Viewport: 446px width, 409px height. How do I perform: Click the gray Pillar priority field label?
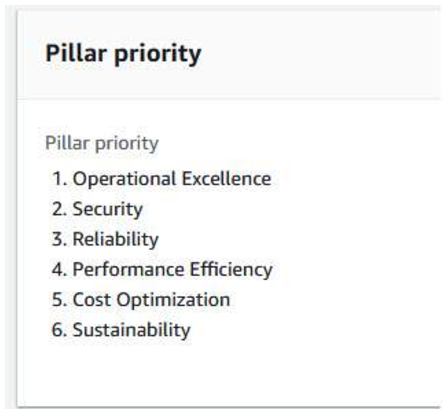(x=102, y=143)
